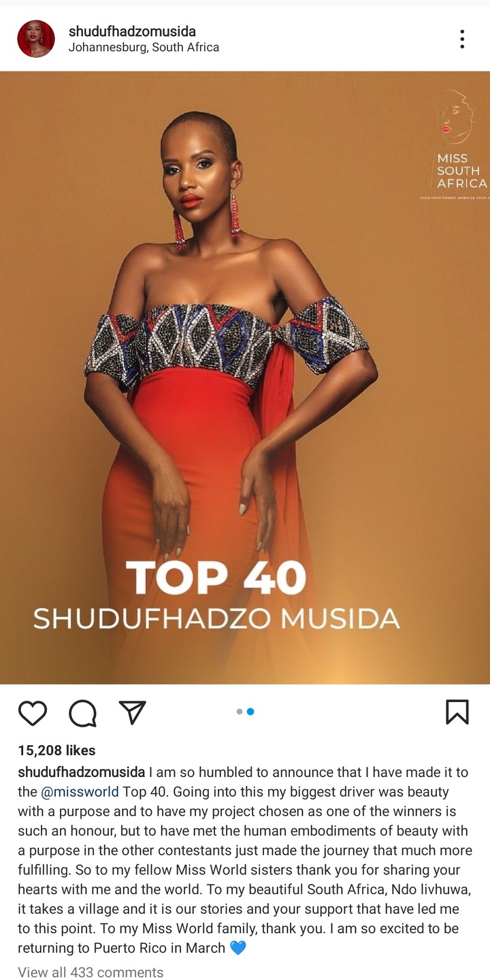490x980 pixels.
Task: Tap the post caption text body
Action: tap(245, 861)
